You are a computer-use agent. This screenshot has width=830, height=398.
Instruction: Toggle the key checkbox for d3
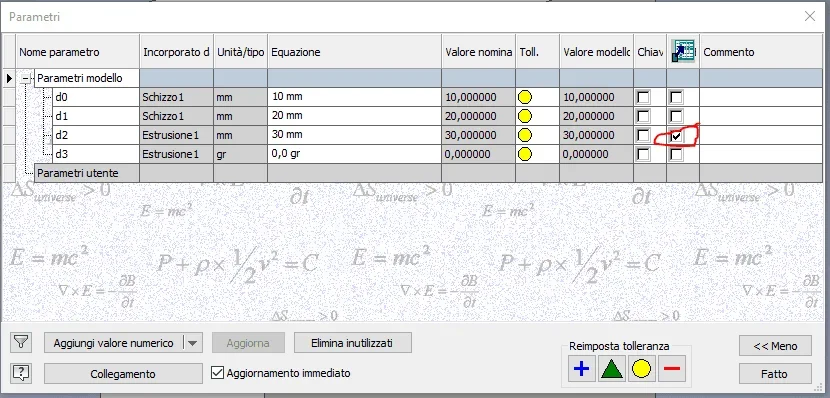[644, 155]
